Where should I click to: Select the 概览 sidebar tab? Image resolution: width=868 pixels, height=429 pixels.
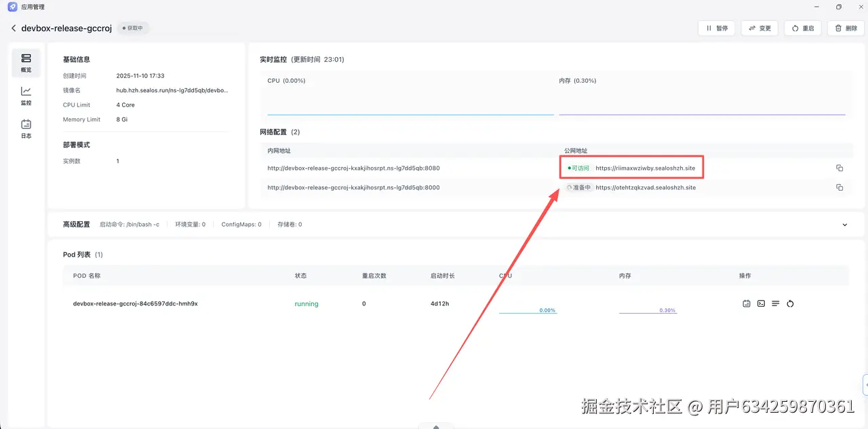coord(26,62)
